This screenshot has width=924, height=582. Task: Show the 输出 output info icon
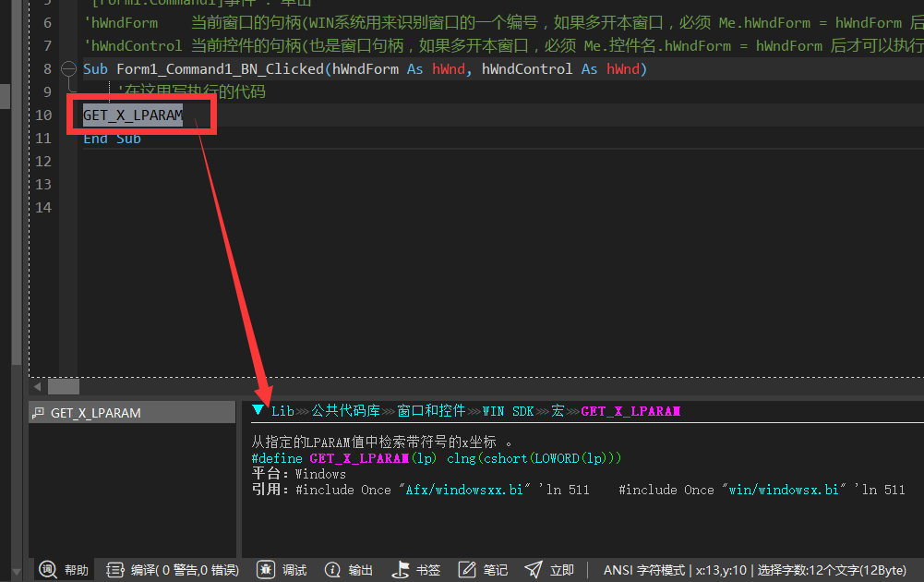click(332, 569)
